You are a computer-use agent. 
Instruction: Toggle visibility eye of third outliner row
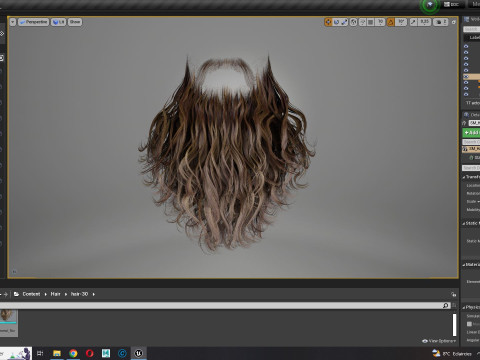[466, 58]
